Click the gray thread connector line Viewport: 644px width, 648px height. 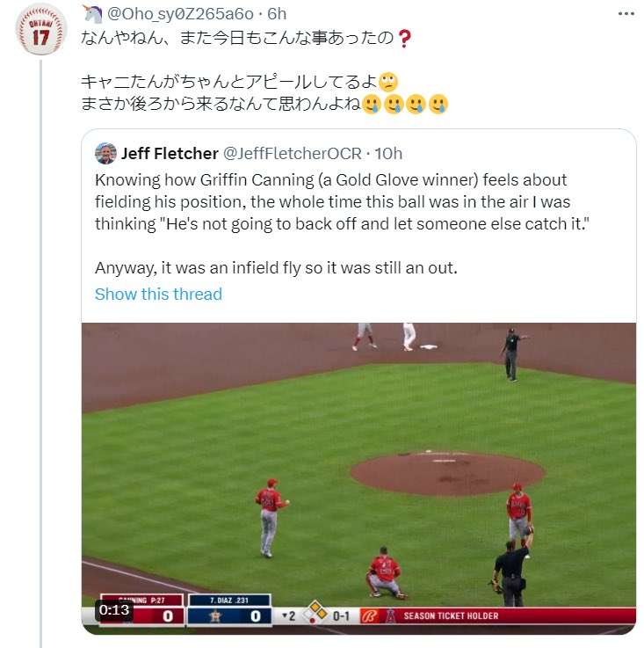[x=41, y=353]
